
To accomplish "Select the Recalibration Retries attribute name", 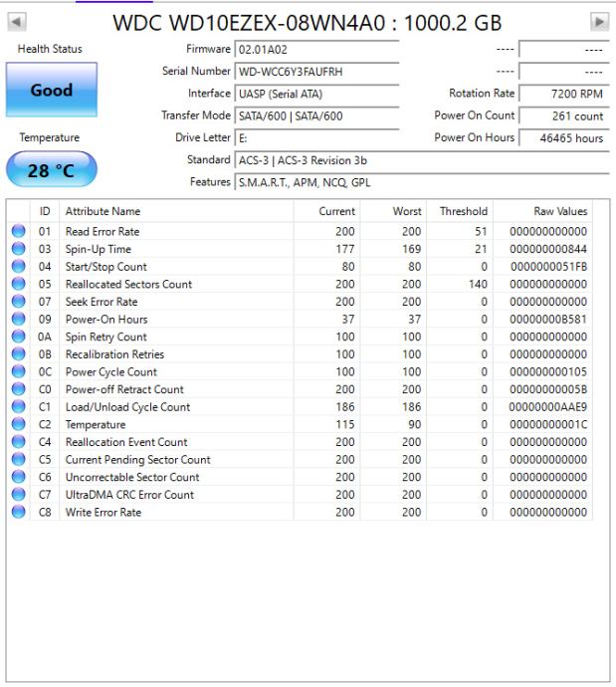I will pos(114,354).
